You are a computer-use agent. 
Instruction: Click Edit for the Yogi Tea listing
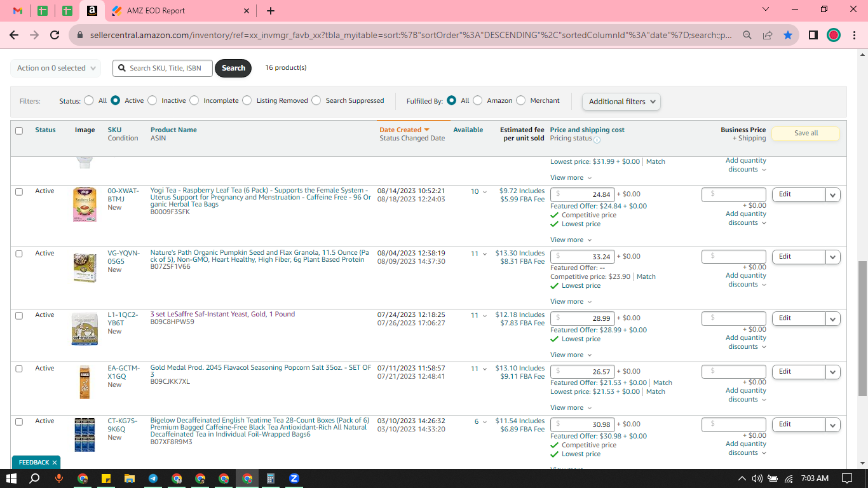[x=799, y=194]
